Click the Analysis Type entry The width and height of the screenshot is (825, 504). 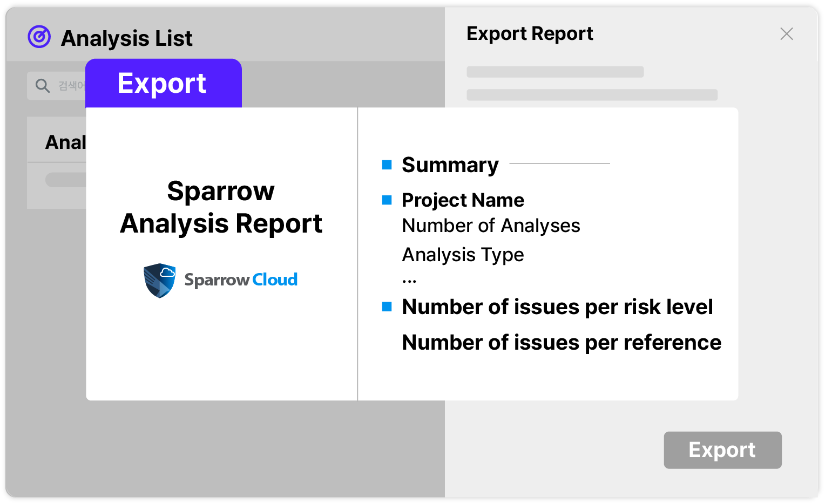[463, 255]
